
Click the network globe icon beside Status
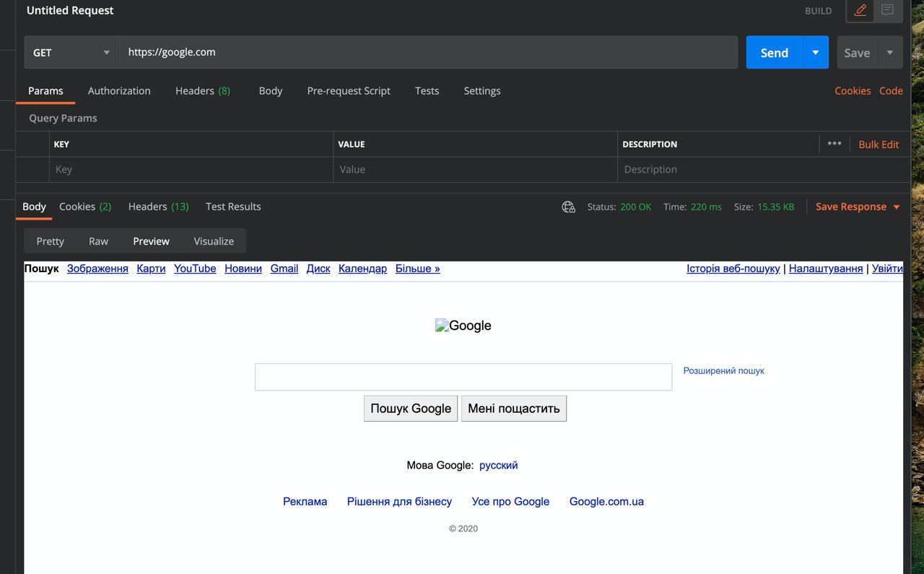coord(569,207)
